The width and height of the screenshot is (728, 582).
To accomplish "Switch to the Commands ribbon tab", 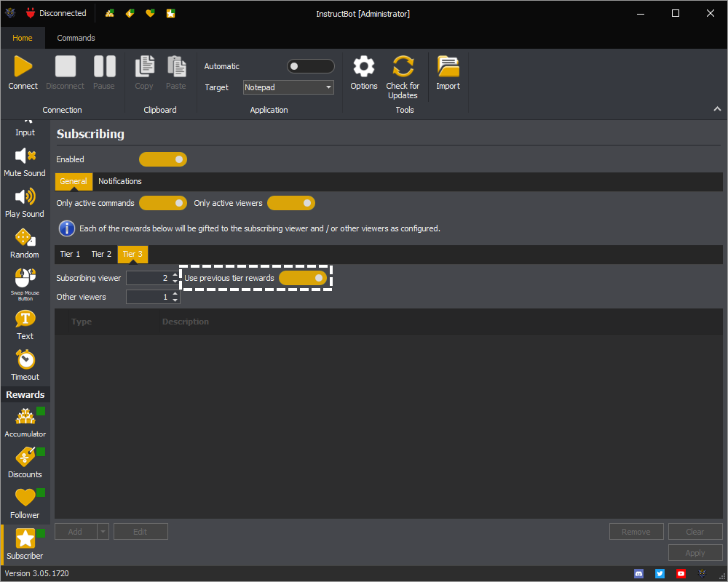I will 76,38.
